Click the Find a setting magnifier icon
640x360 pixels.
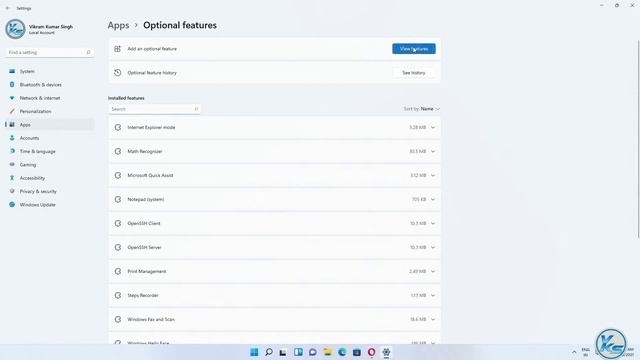88,52
